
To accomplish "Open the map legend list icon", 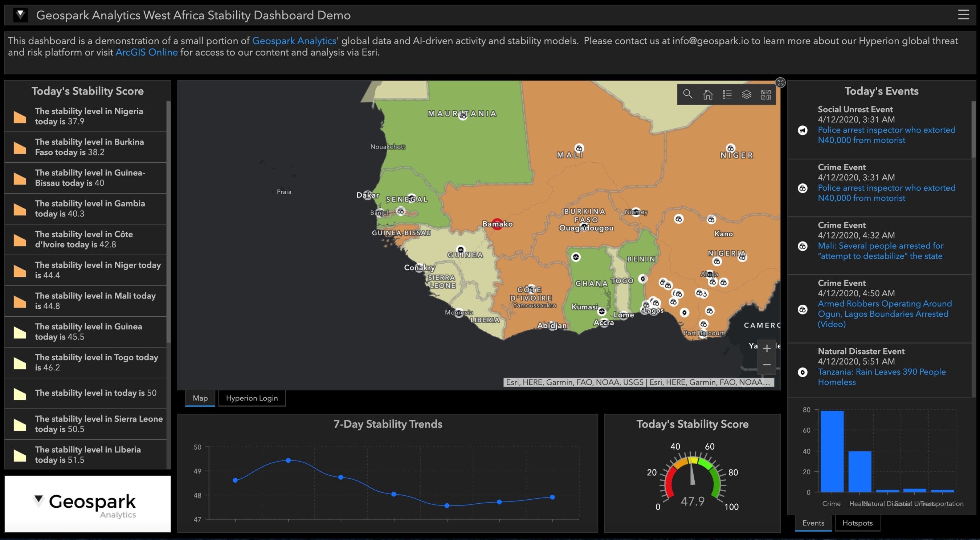I will pyautogui.click(x=727, y=94).
